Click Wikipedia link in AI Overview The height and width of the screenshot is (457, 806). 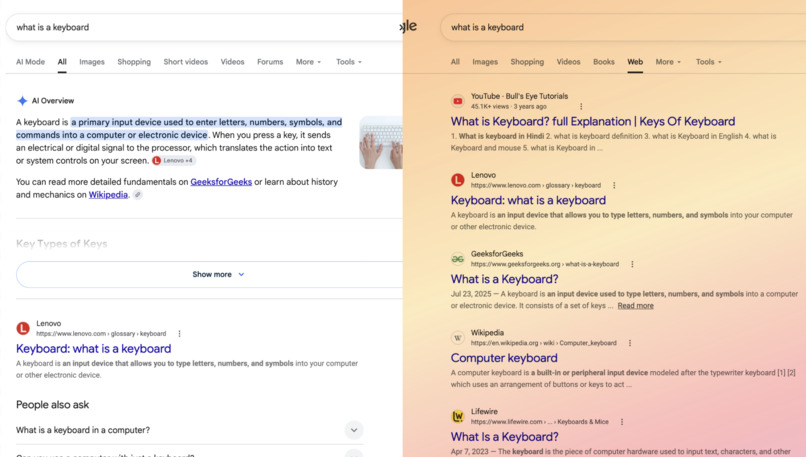[108, 195]
